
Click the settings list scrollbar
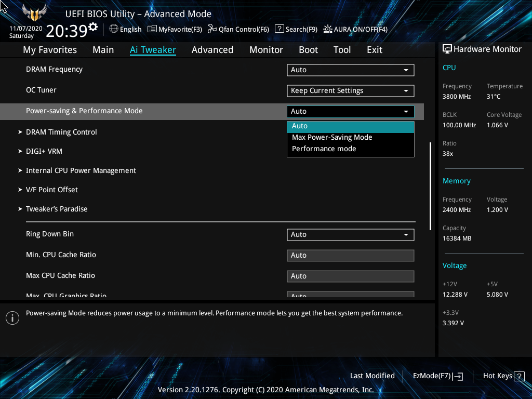coord(431,187)
